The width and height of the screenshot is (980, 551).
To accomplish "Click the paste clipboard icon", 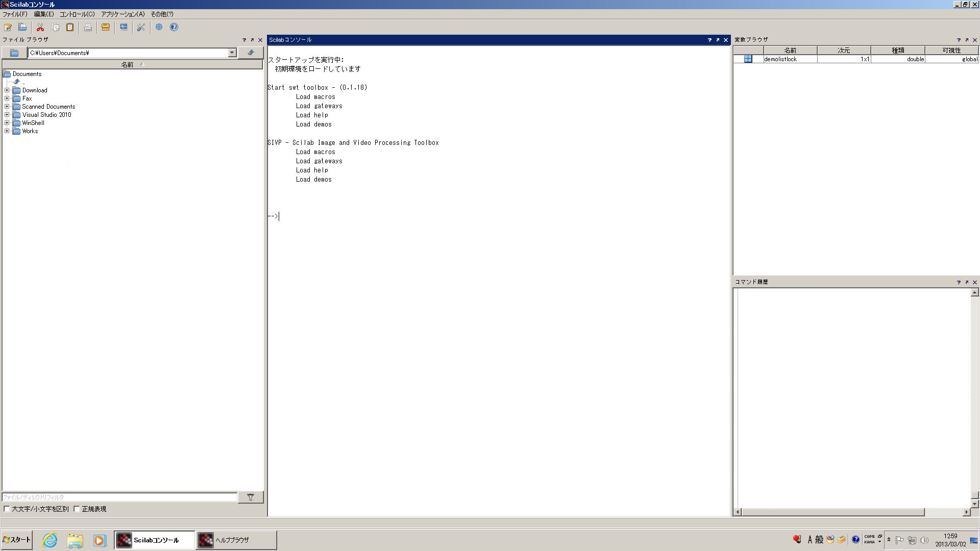I will point(70,28).
